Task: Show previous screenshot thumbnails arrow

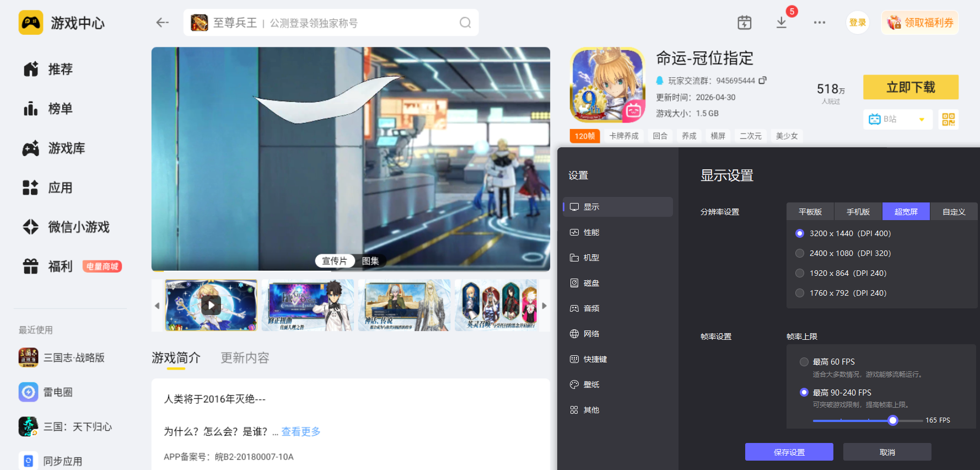Action: [157, 306]
